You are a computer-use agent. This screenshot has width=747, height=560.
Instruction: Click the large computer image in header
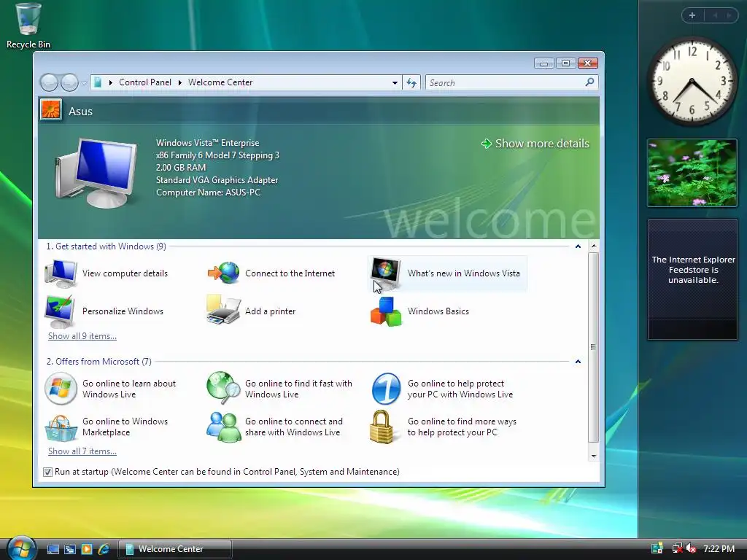pos(96,173)
